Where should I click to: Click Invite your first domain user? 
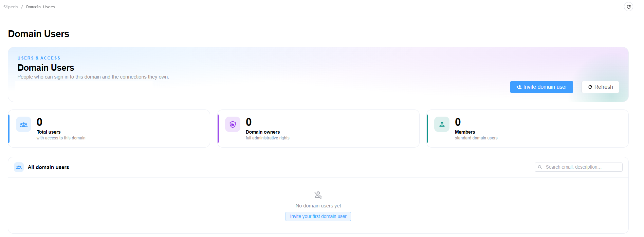coord(318,217)
